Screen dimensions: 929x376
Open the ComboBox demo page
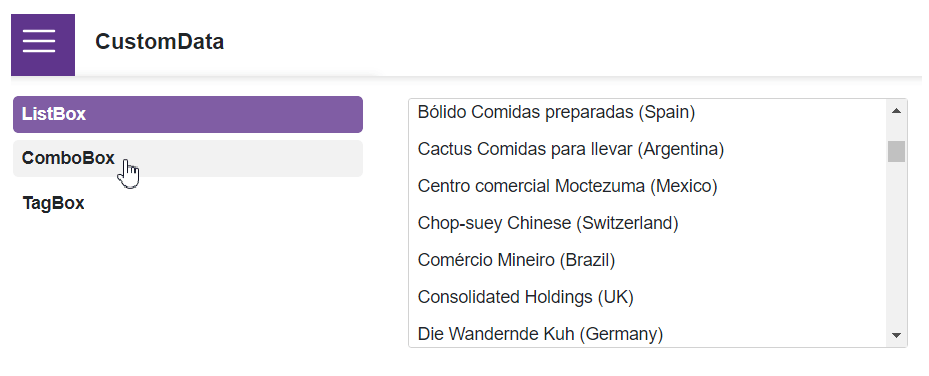(x=188, y=159)
